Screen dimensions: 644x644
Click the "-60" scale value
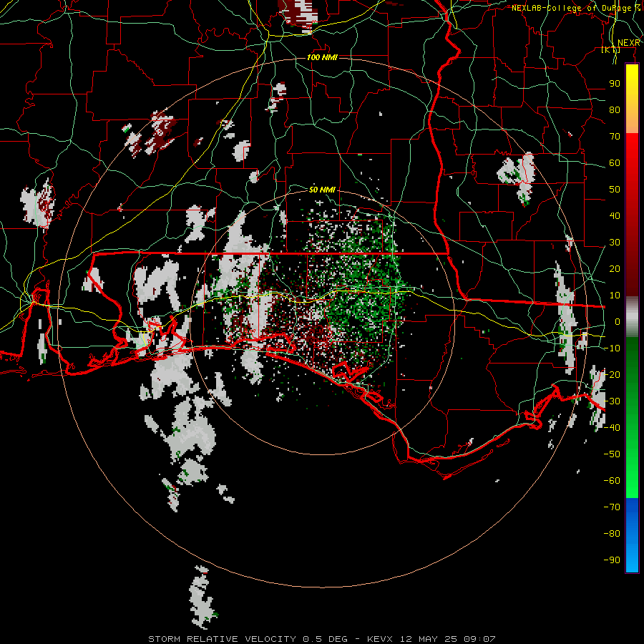pyautogui.click(x=612, y=481)
